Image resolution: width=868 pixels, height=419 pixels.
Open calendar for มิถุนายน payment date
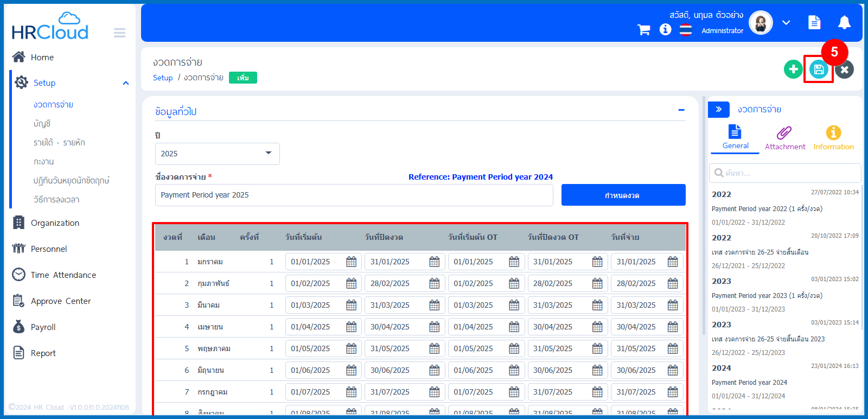pyautogui.click(x=673, y=370)
